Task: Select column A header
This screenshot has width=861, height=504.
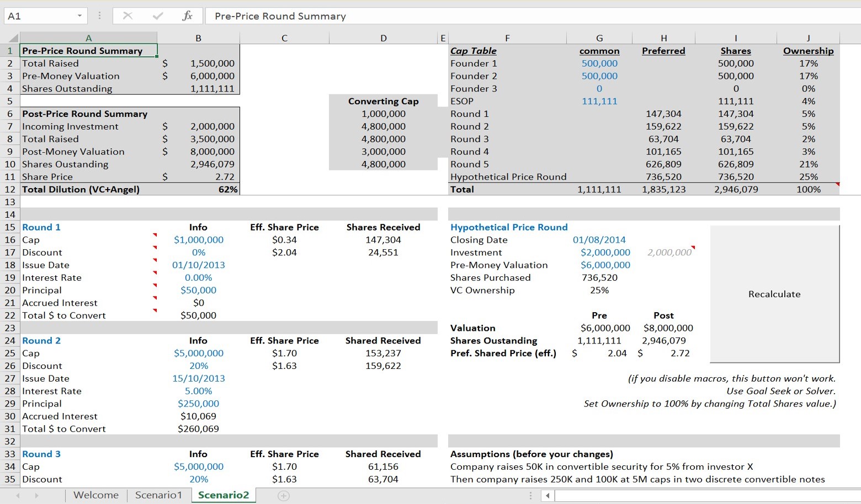Action: (x=88, y=38)
